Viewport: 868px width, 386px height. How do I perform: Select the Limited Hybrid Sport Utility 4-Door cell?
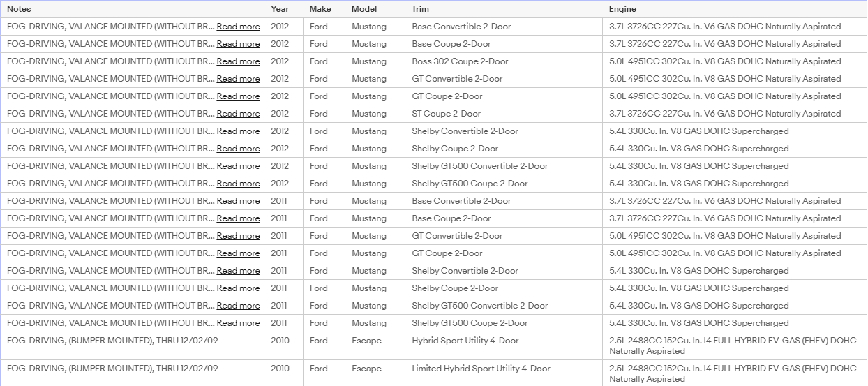click(x=481, y=369)
